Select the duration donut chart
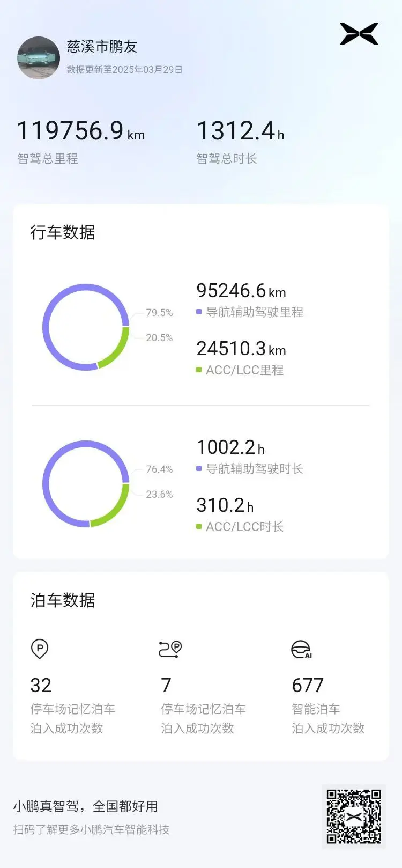Viewport: 402px width, 868px height. (x=86, y=483)
